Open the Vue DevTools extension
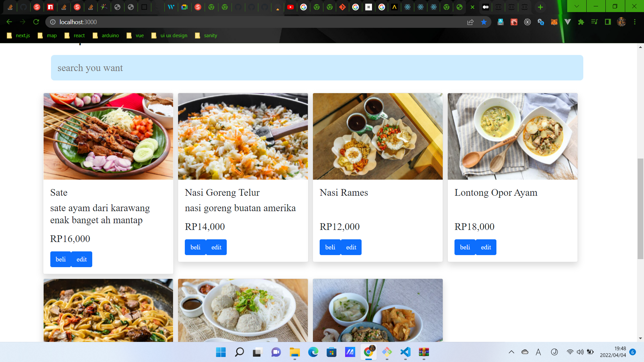Viewport: 644px width, 362px height. click(567, 22)
